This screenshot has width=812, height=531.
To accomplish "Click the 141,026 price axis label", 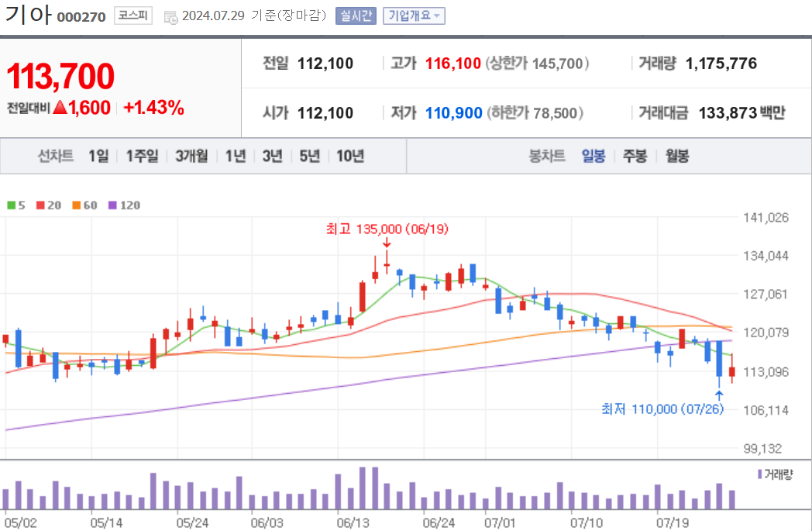I will pyautogui.click(x=766, y=218).
